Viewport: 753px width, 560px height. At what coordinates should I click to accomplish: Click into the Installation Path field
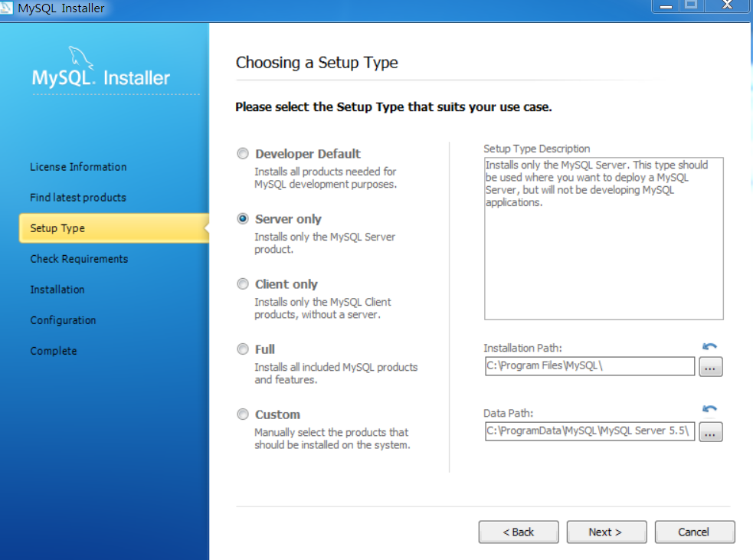click(x=590, y=366)
